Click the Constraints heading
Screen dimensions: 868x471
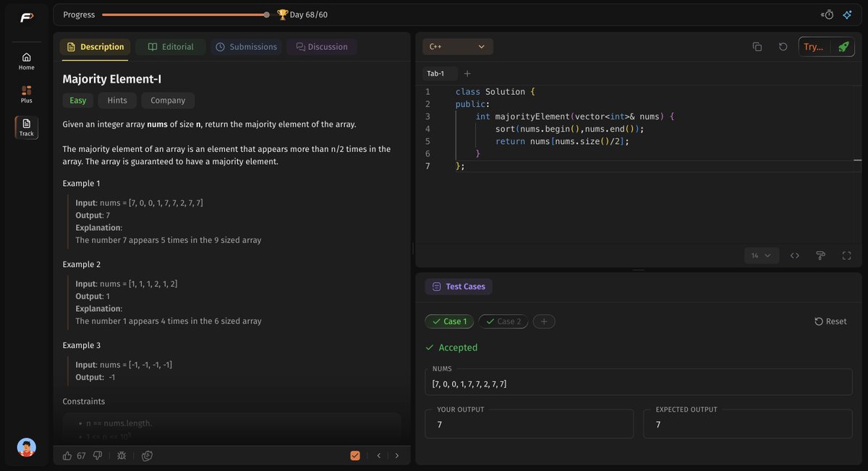(x=84, y=402)
